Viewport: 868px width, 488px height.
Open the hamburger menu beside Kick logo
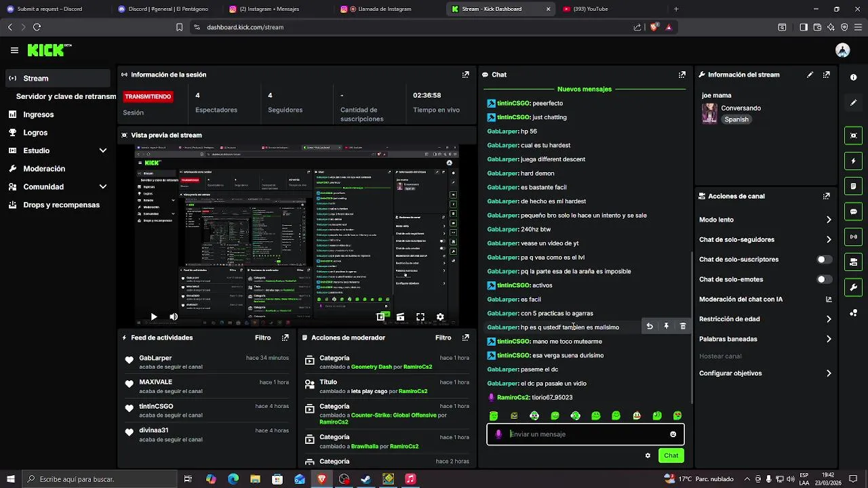[x=14, y=50]
